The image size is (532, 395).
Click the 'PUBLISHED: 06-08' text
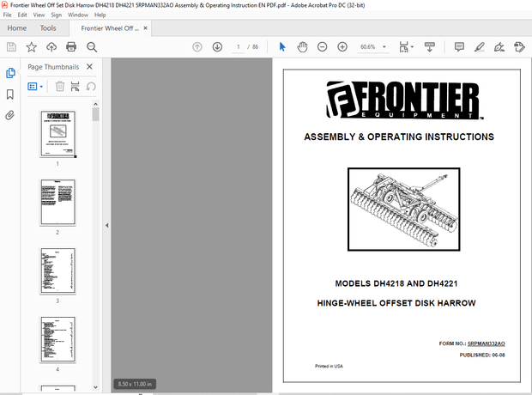tap(482, 355)
